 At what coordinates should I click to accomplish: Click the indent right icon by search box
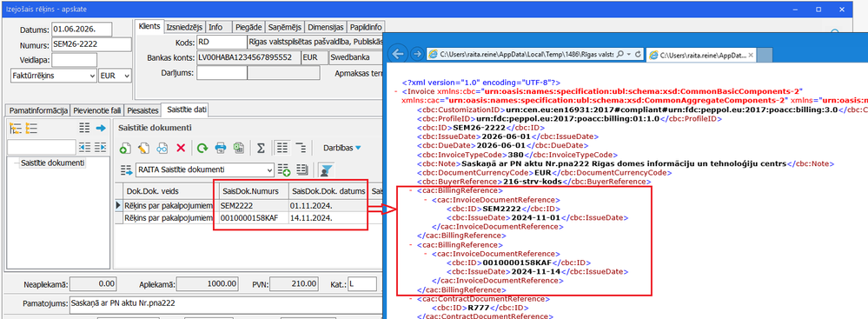tap(100, 147)
